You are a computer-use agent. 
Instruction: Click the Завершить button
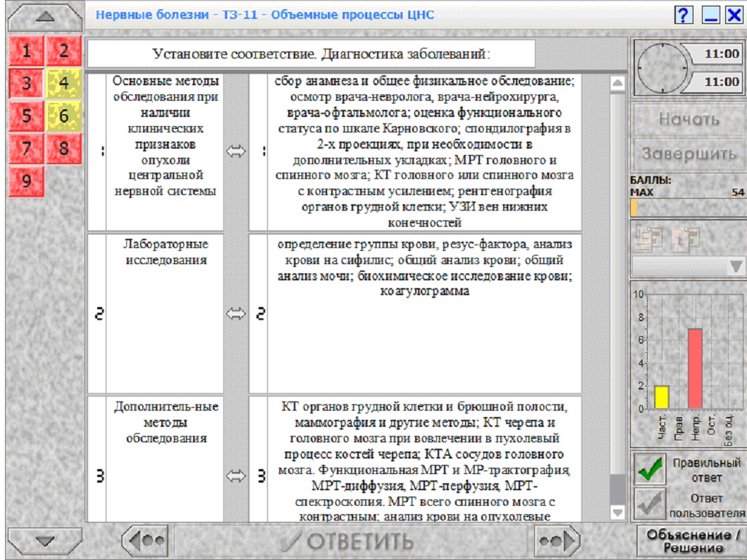(x=689, y=154)
